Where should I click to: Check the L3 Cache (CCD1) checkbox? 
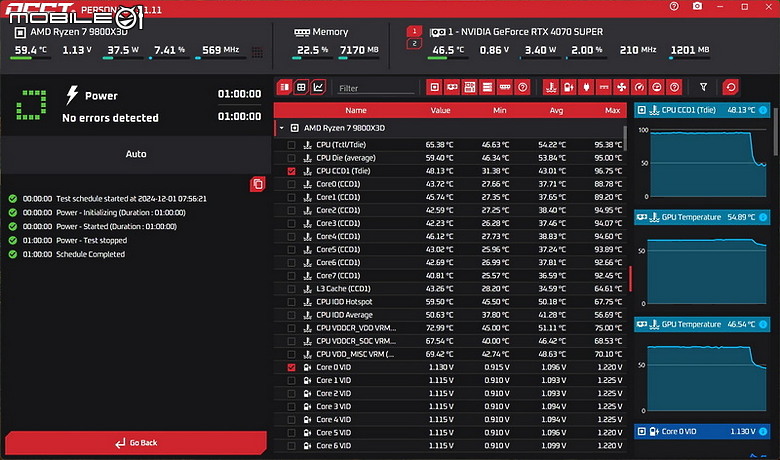pyautogui.click(x=292, y=289)
